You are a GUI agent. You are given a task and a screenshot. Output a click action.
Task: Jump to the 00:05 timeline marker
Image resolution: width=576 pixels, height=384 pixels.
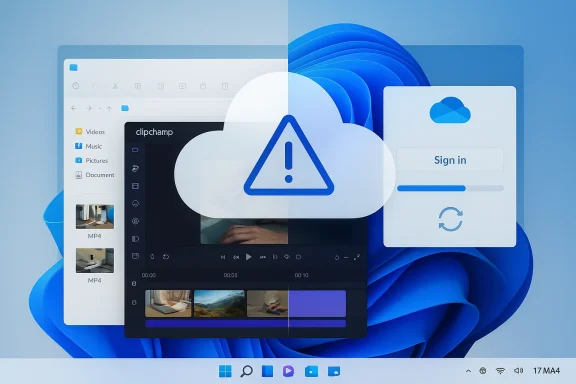tap(230, 275)
